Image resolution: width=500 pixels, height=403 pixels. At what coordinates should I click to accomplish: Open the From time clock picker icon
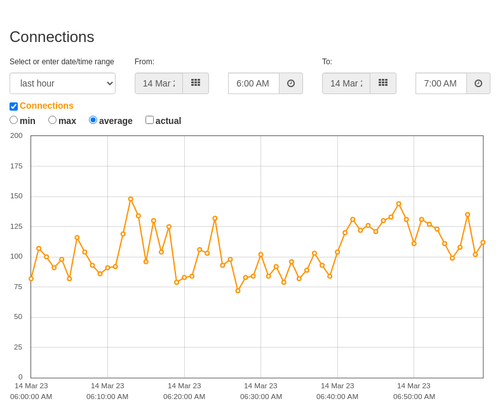pos(291,83)
